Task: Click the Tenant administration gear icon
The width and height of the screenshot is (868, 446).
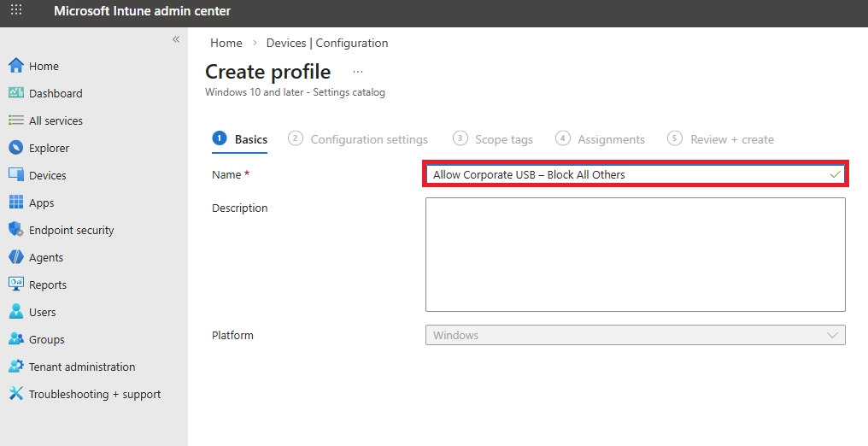Action: click(16, 367)
